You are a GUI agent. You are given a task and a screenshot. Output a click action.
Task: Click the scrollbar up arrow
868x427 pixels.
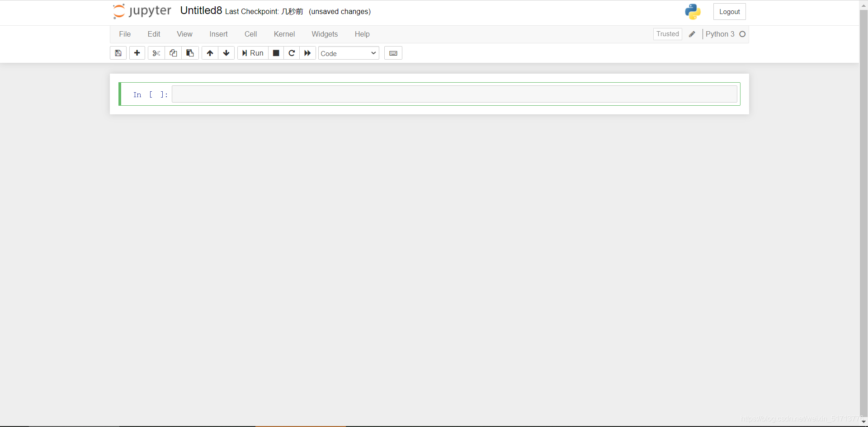point(863,5)
